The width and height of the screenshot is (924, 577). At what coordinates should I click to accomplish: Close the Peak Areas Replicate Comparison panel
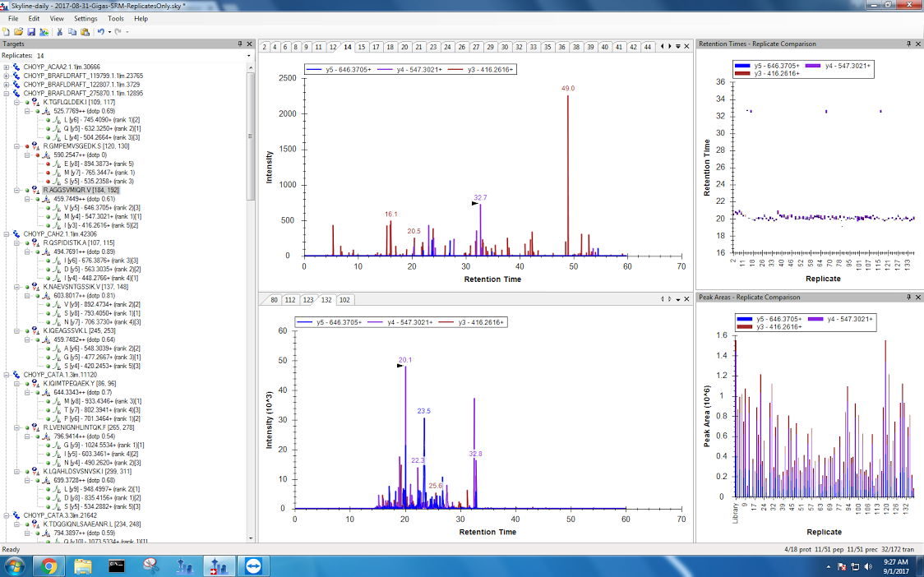coord(918,297)
